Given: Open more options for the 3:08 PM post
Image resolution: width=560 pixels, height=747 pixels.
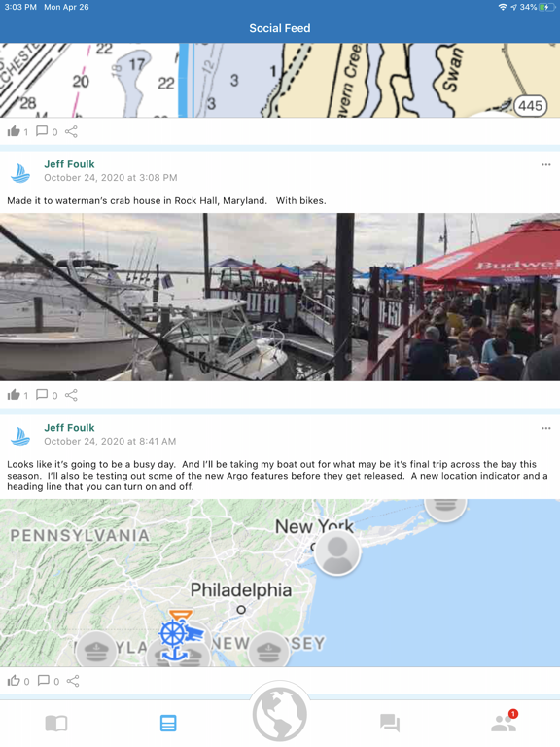Looking at the screenshot, I should point(545,164).
